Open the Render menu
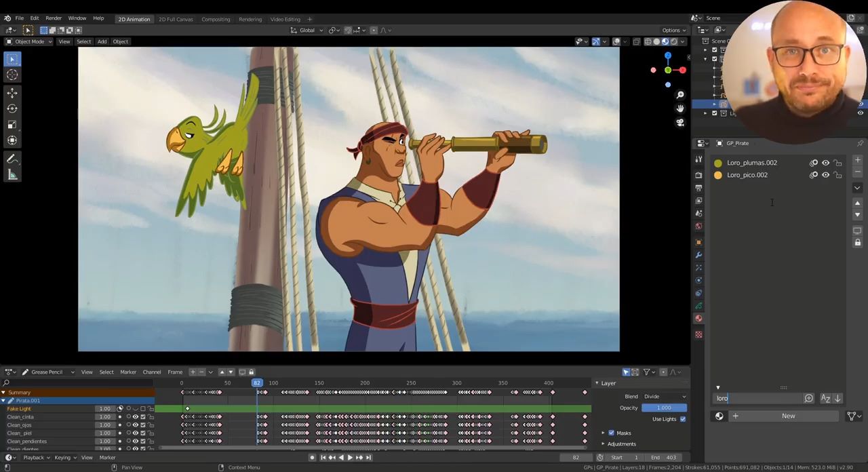868x472 pixels. (54, 18)
